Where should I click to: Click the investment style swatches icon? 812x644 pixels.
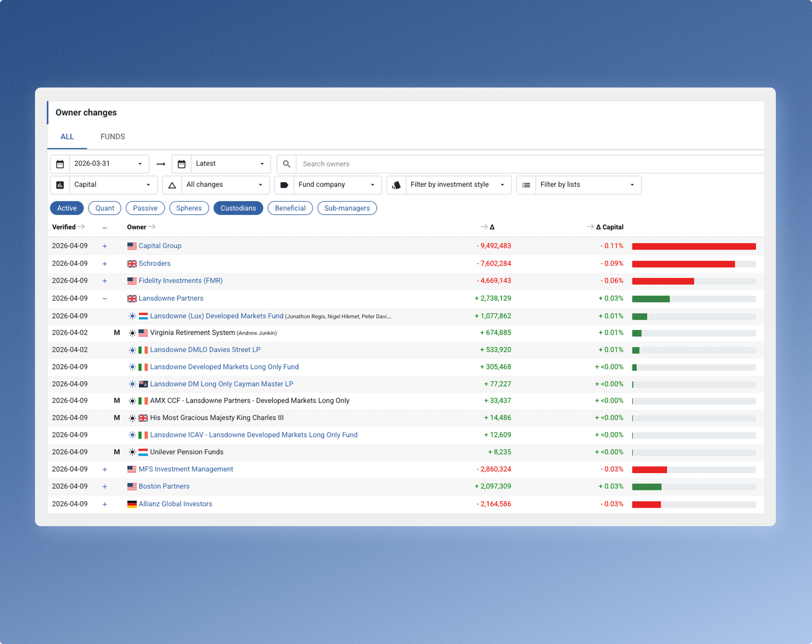click(396, 185)
